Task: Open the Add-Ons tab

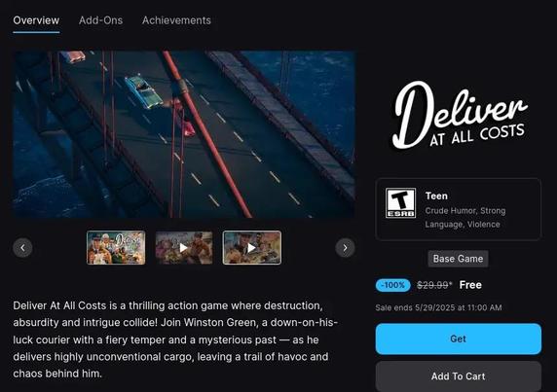Action: point(101,20)
